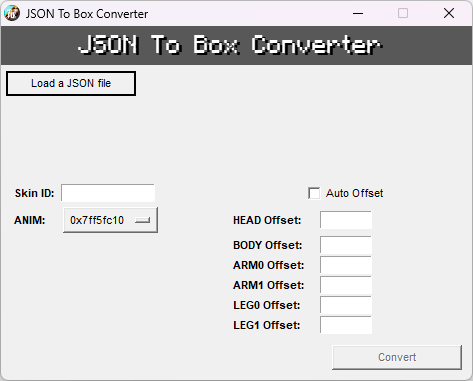This screenshot has width=473, height=381.
Task: Select the ARM1 Offset input field
Action: tap(346, 285)
